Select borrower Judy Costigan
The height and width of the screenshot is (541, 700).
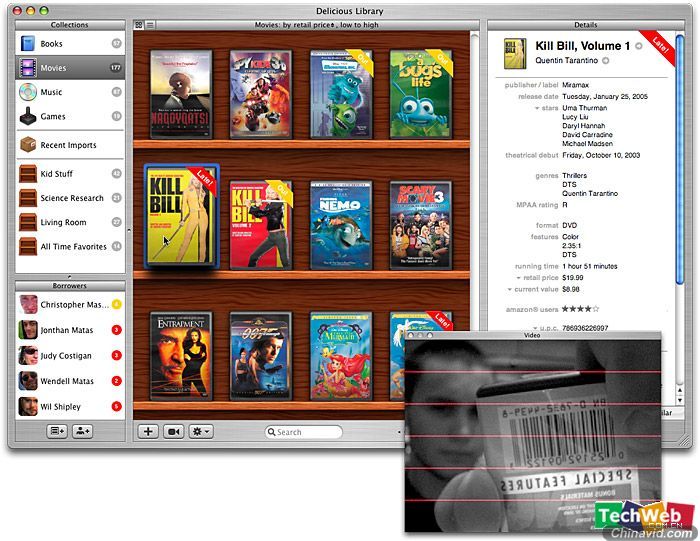[x=70, y=355]
